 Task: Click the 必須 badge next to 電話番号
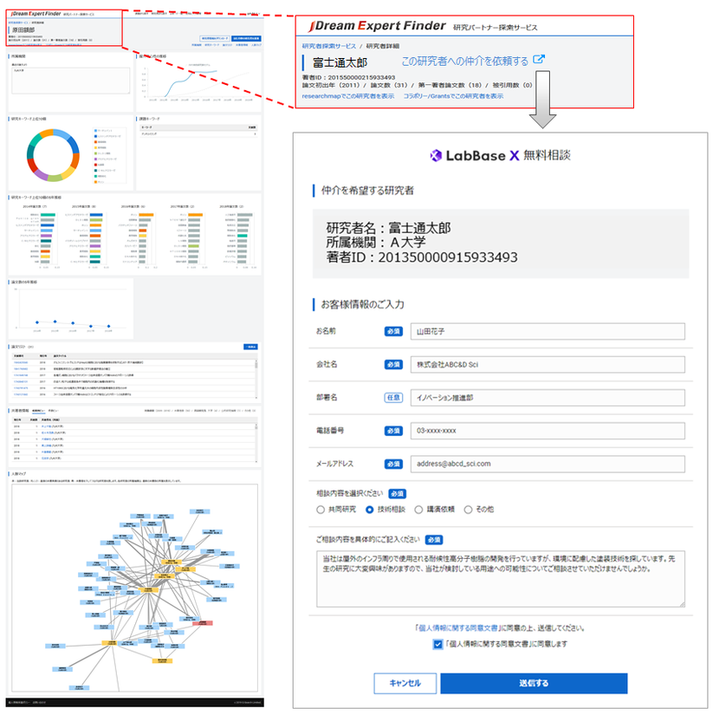click(x=393, y=431)
